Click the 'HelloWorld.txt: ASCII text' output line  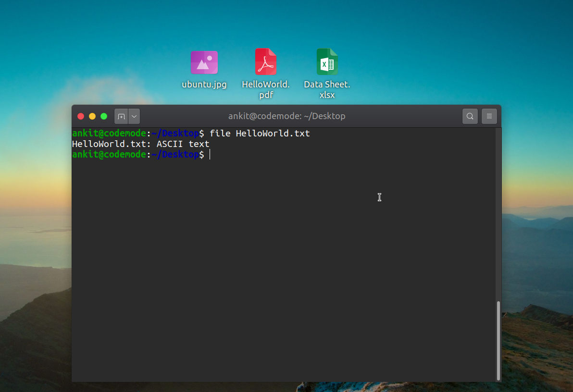(140, 144)
